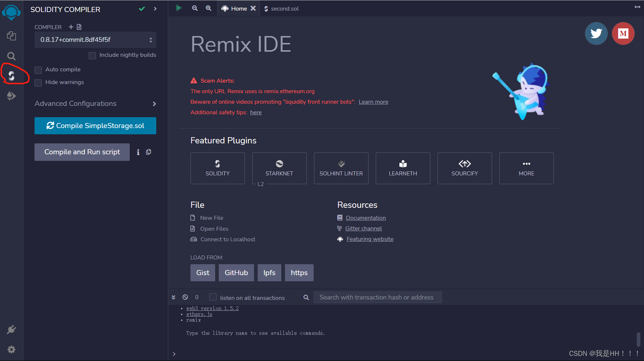This screenshot has height=361, width=644.
Task: Focus the transaction hash search field
Action: (x=378, y=297)
